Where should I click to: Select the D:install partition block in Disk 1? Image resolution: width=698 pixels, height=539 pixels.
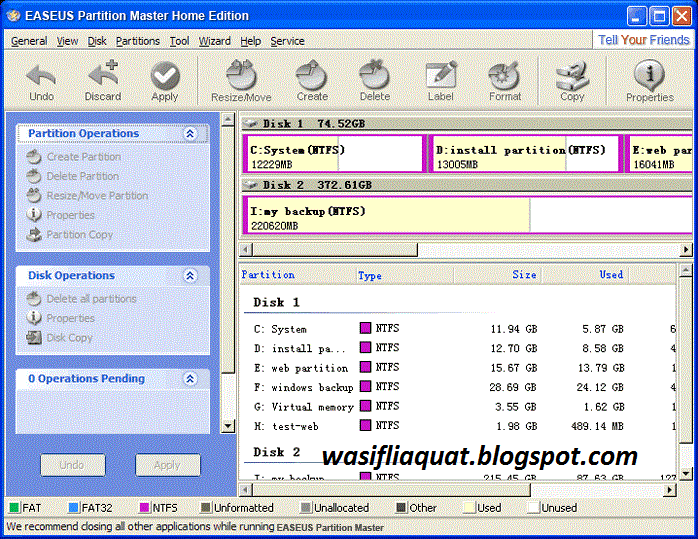(526, 154)
